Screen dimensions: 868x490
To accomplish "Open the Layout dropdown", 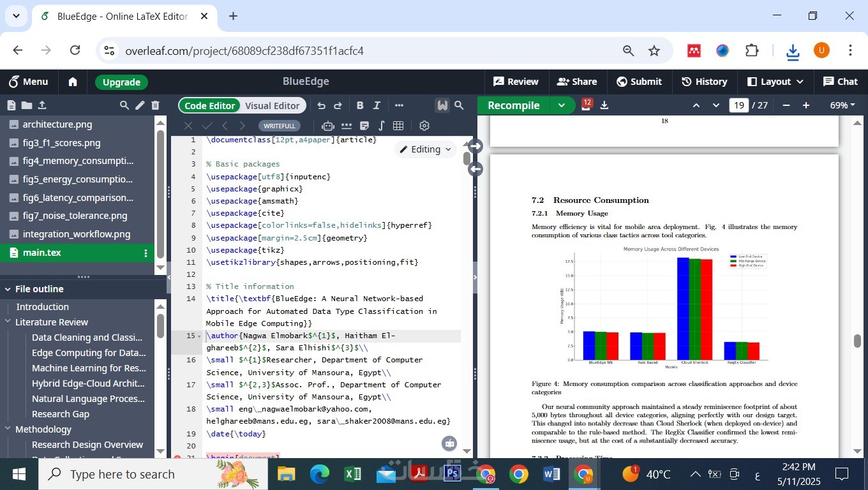I will [775, 82].
